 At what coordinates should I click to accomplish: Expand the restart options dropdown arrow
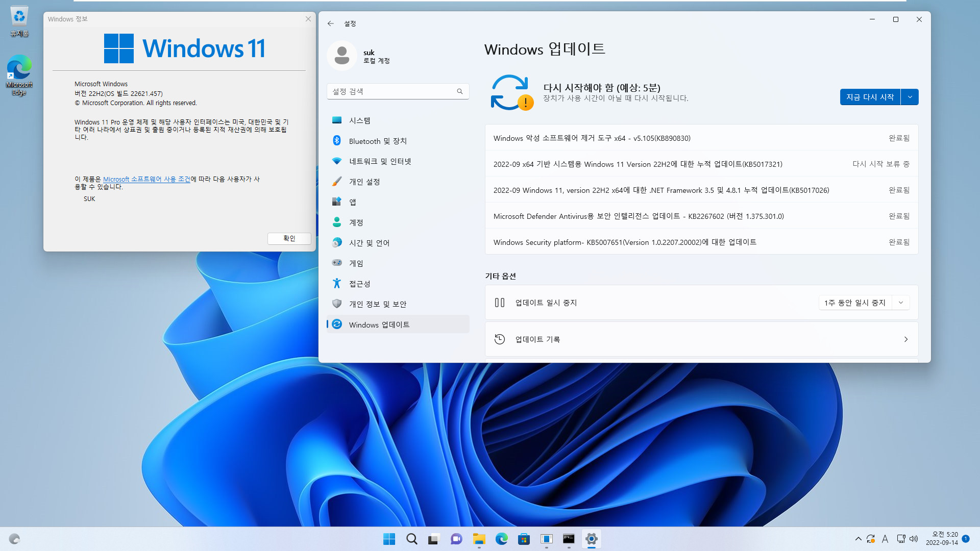[x=910, y=97]
